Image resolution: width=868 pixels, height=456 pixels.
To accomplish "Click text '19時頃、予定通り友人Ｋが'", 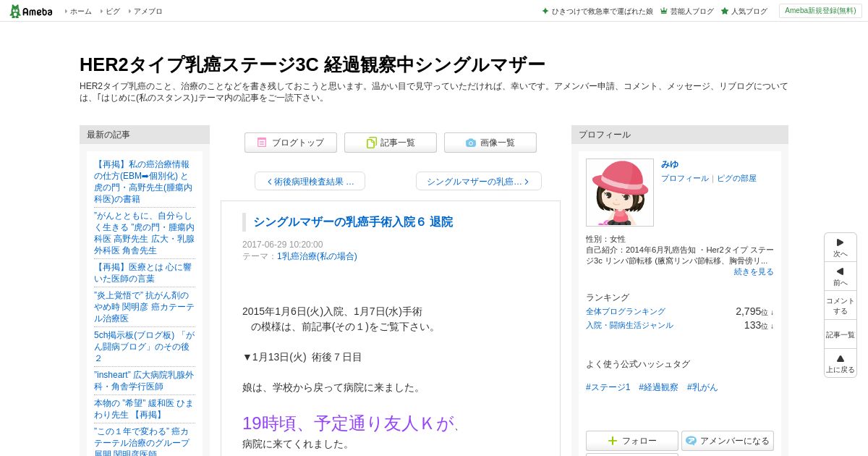I will 348,423.
